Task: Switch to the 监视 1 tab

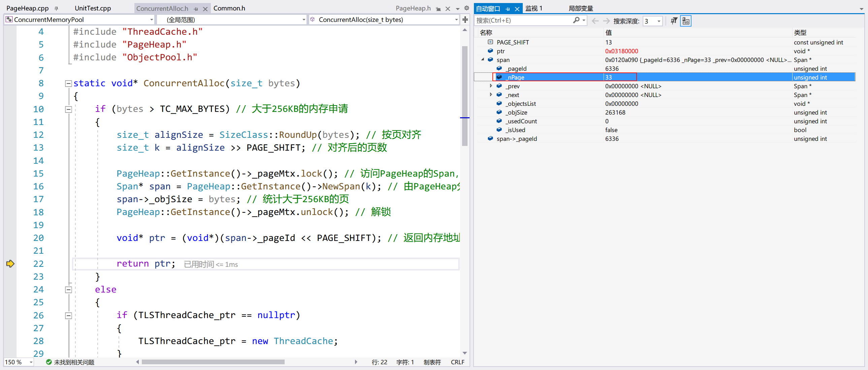Action: click(x=534, y=8)
